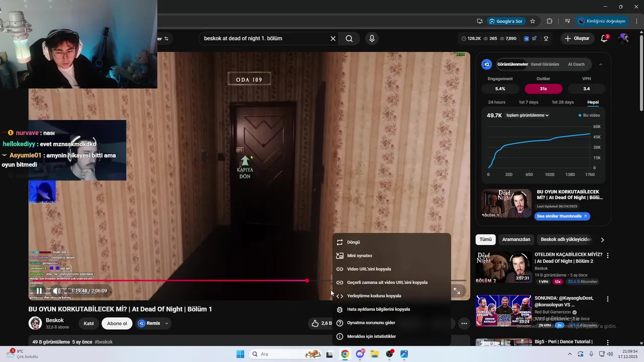Switch to AI Coach tab

point(576,64)
